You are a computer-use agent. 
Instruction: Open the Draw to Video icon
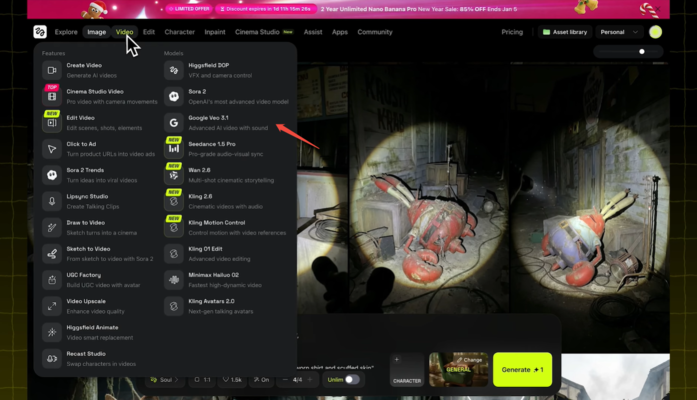(x=52, y=228)
